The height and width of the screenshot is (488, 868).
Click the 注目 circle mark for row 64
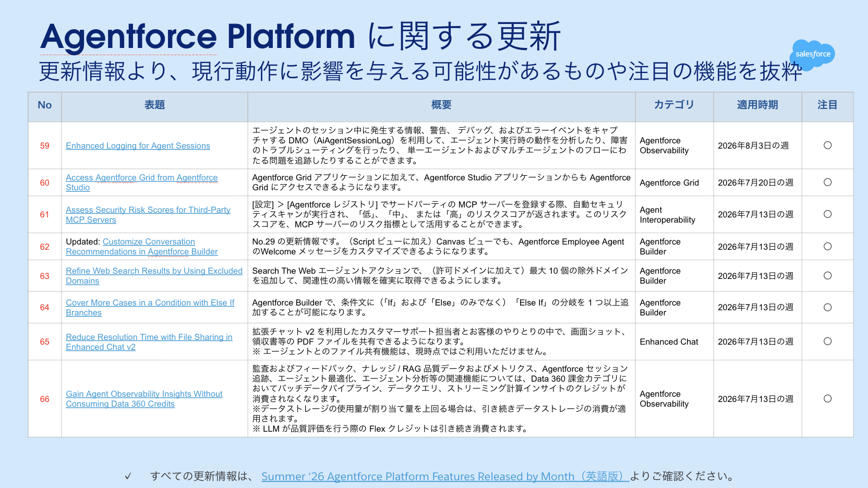tap(827, 308)
